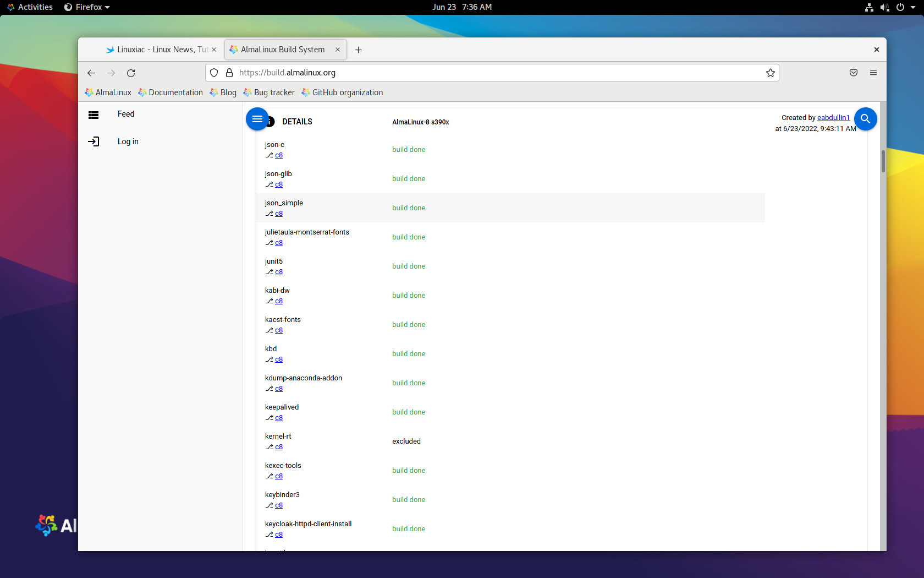This screenshot has width=924, height=578.
Task: Open a new tab with plus button
Action: (x=359, y=50)
